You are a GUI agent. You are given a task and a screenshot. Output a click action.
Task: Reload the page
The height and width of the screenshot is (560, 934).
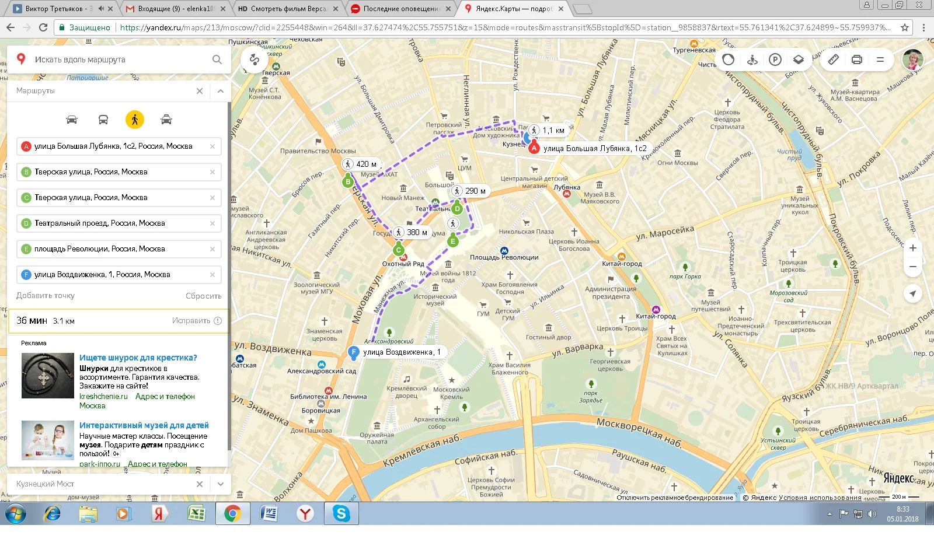43,27
